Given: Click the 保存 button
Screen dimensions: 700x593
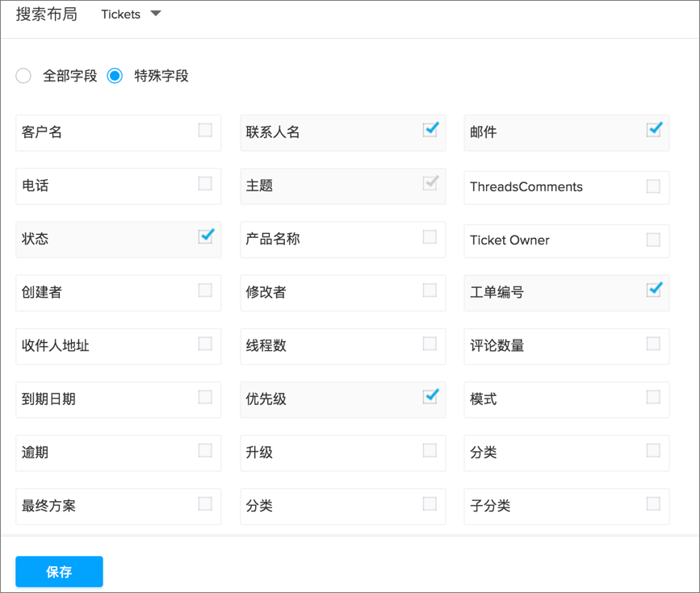Looking at the screenshot, I should click(59, 571).
